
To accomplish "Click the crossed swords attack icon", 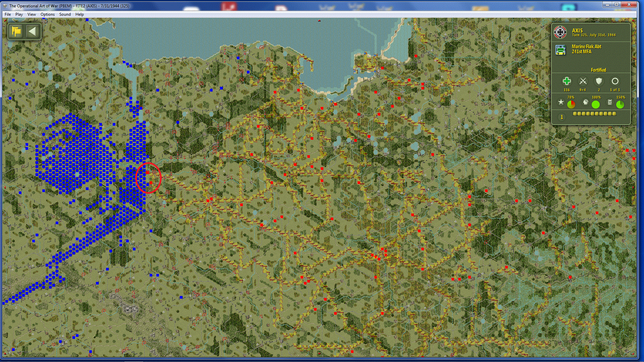I will (583, 81).
